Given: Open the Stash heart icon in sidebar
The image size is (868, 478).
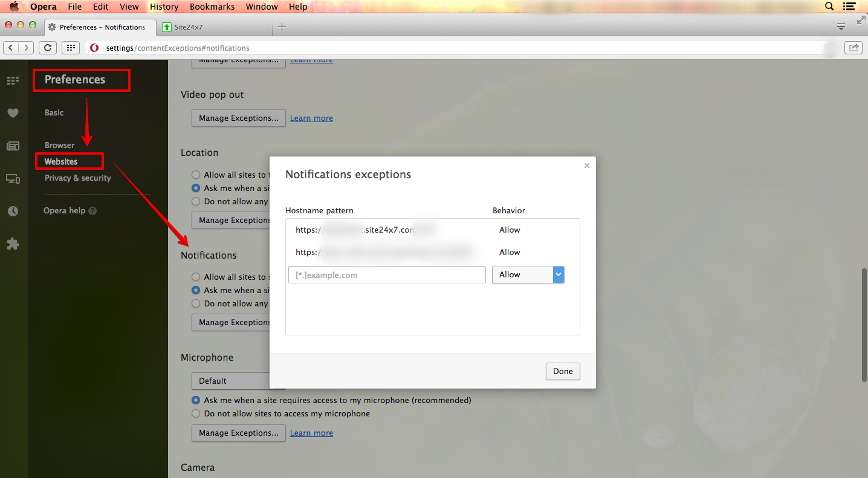Looking at the screenshot, I should (13, 113).
